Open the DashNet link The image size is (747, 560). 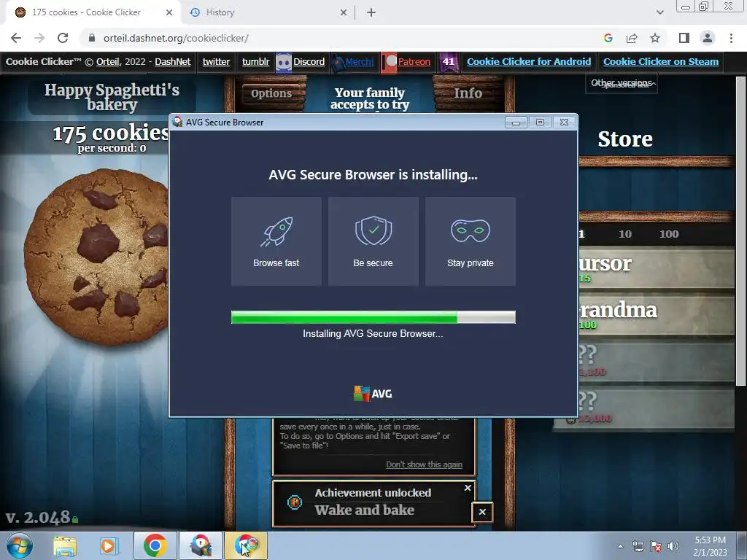172,62
